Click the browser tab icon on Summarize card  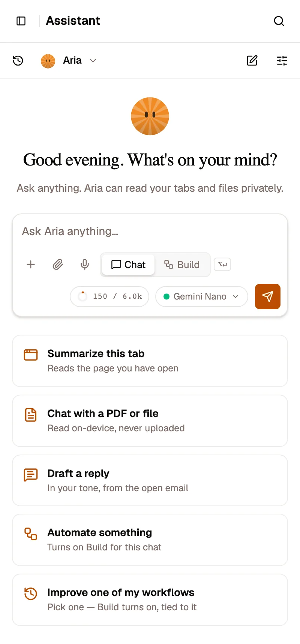coord(31,355)
